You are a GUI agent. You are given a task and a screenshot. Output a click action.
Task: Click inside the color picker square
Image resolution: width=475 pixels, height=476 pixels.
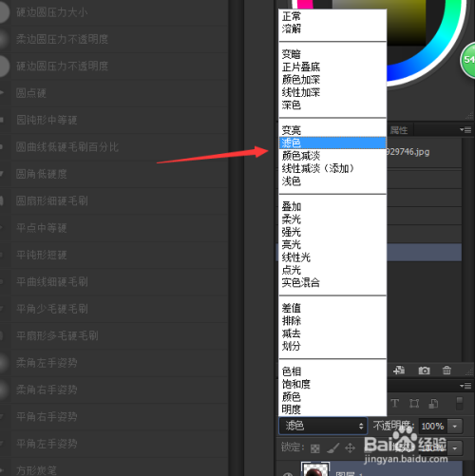coord(406,22)
